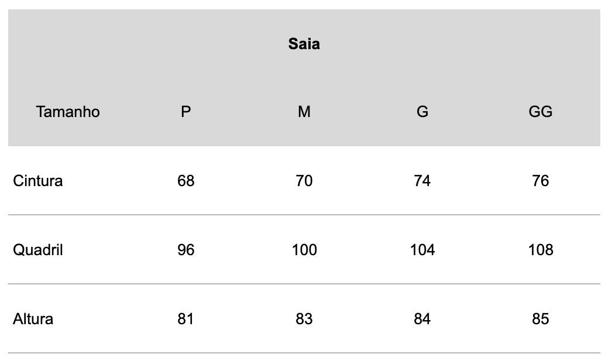Click the Saia table title
The height and width of the screenshot is (364, 612).
[304, 44]
